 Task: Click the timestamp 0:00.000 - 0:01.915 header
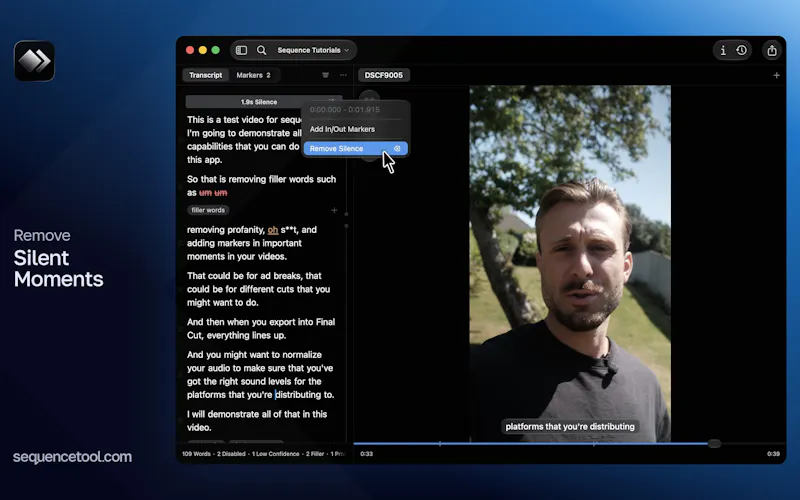(345, 110)
